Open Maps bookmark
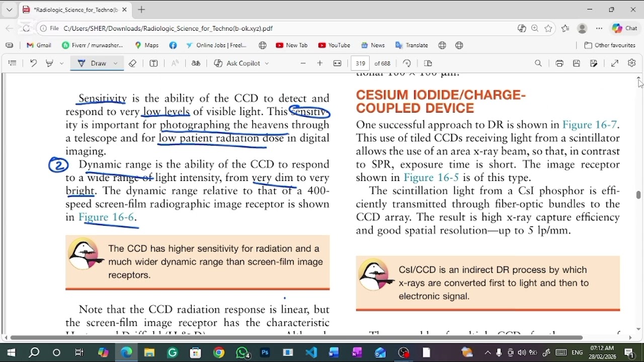Screen dimensions: 644x362 point(147,45)
